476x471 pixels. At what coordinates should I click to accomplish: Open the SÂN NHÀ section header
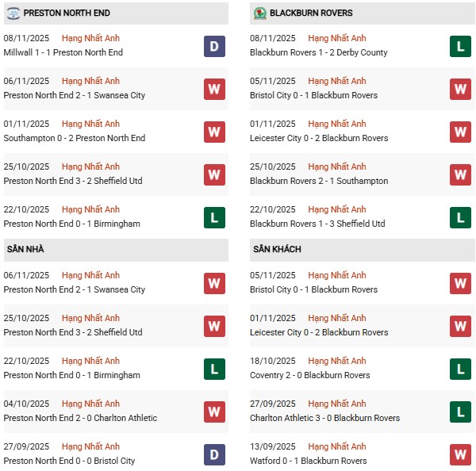25,249
